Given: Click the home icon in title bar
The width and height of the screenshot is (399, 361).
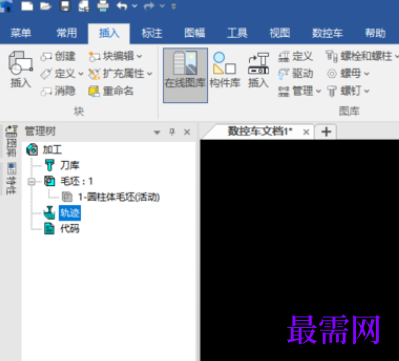Looking at the screenshot, I should coord(7,6).
